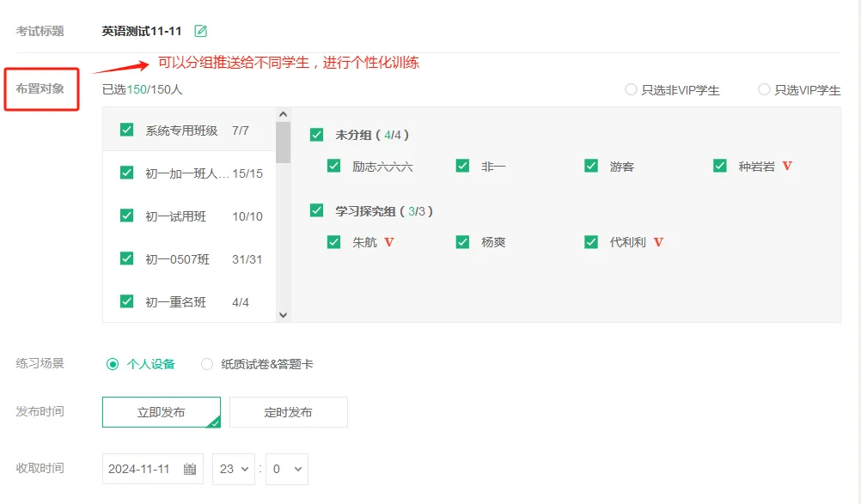861x504 pixels.
Task: Uncheck the 系统专用班级 class
Action: tap(125, 131)
